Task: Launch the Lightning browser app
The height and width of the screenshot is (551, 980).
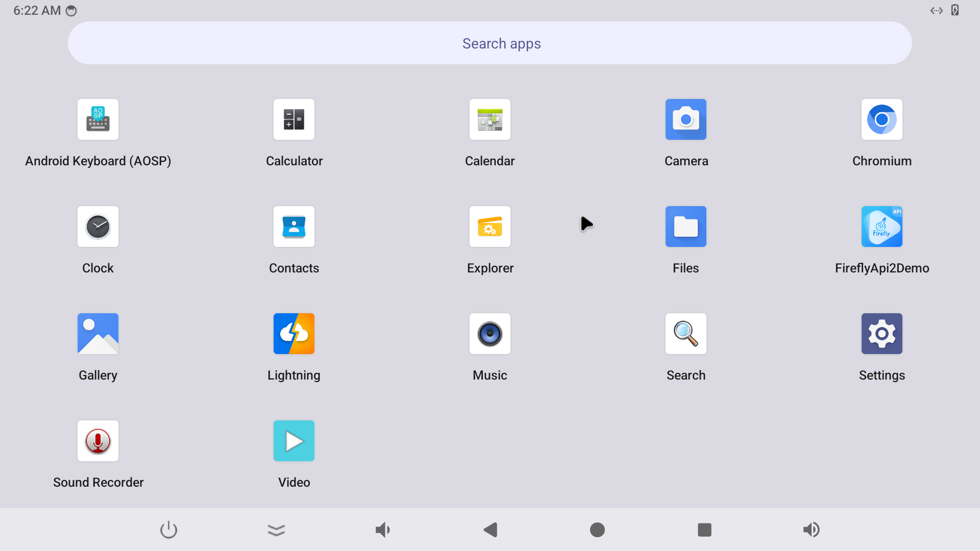Action: pos(294,334)
